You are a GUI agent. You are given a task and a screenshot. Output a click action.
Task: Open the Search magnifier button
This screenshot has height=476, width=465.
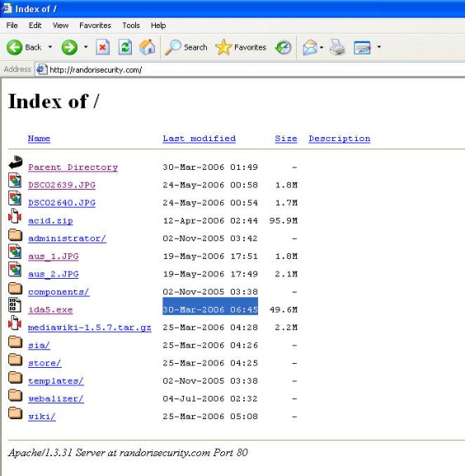coord(186,47)
